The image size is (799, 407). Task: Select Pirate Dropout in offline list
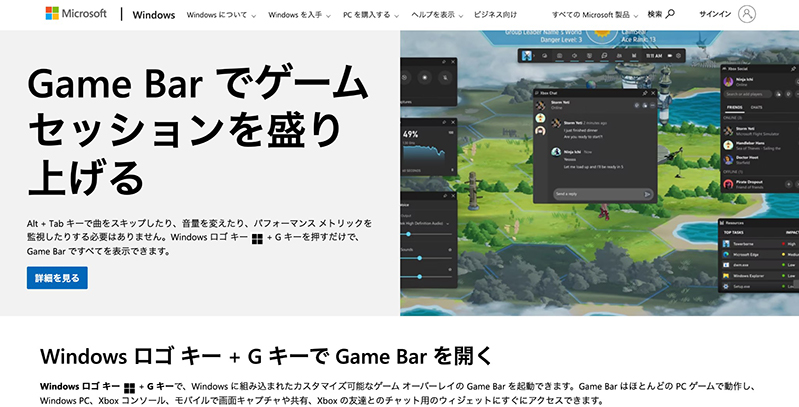761,184
